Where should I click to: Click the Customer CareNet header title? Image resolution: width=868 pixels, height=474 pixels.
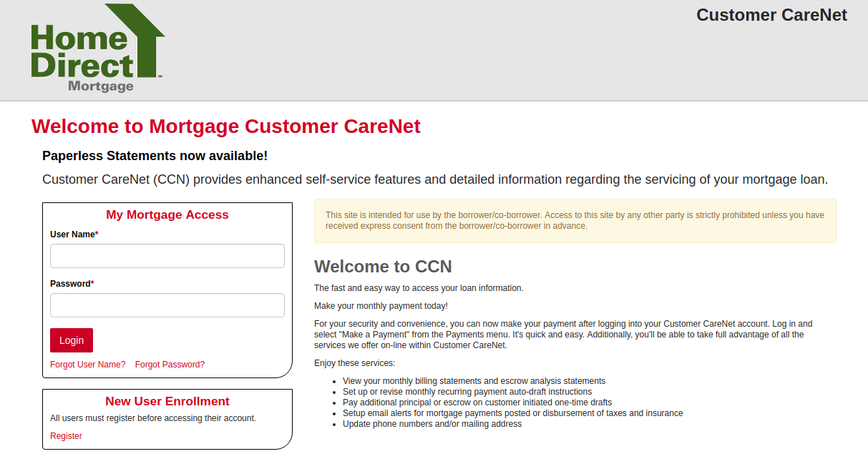click(x=771, y=15)
